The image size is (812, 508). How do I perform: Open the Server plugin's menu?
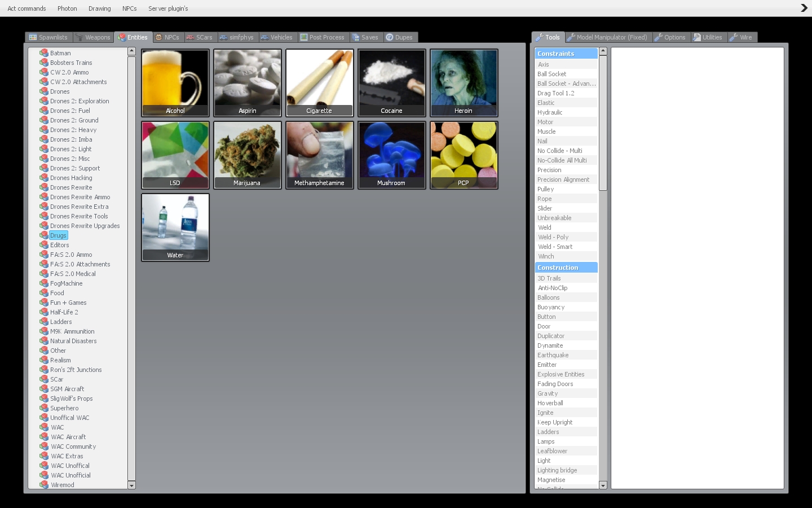tap(168, 8)
